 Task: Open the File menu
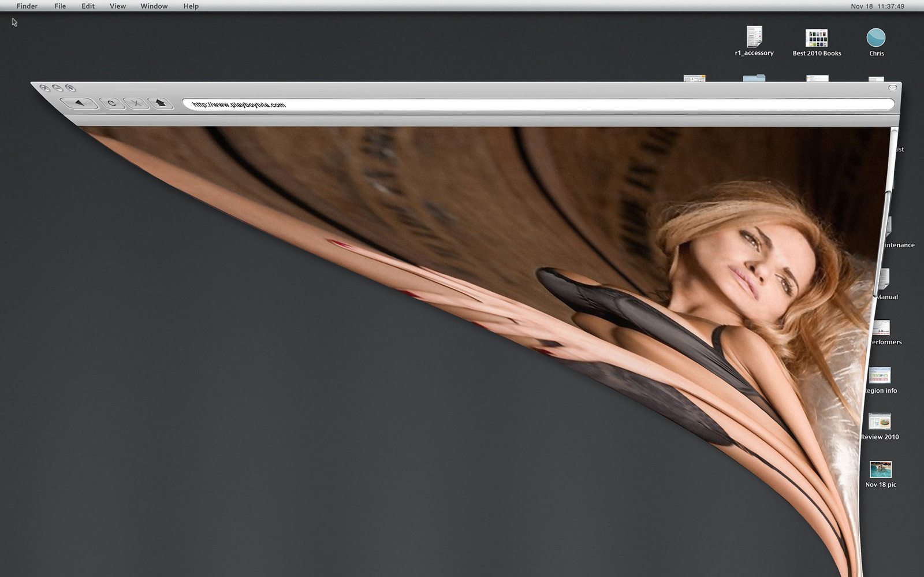coord(60,6)
